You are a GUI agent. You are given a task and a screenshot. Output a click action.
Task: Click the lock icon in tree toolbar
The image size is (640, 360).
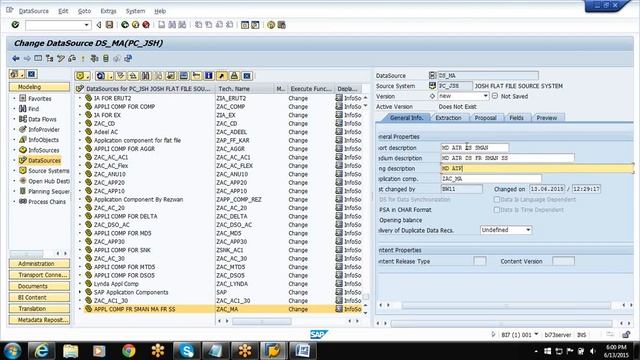coord(234,76)
